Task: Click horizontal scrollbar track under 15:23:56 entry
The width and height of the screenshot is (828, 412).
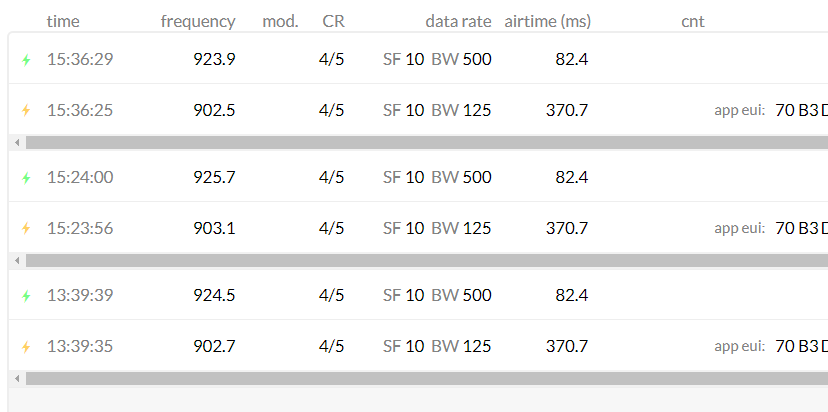Action: pyautogui.click(x=427, y=260)
